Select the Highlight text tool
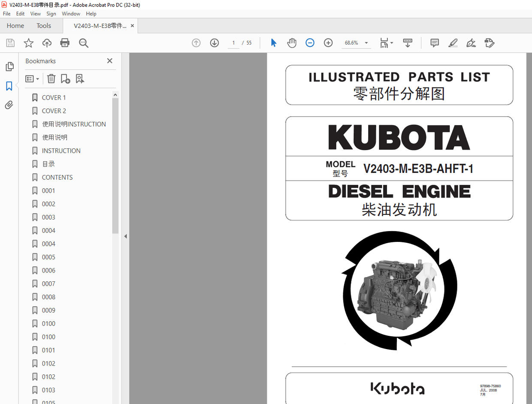532x404 pixels. 453,43
